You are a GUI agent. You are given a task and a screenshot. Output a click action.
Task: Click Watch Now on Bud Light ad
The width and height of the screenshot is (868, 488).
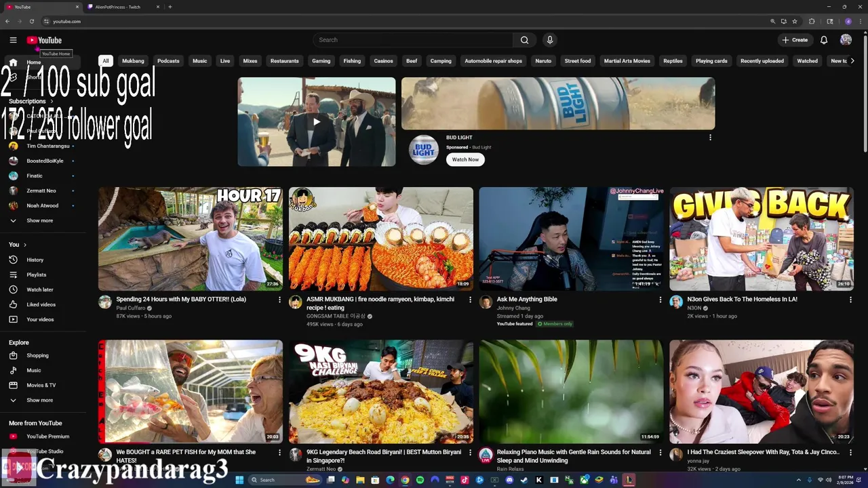[x=465, y=160]
